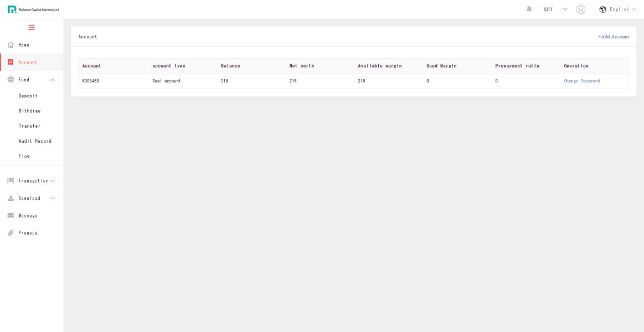Open the user profile avatar icon
The height and width of the screenshot is (332, 644).
(581, 9)
